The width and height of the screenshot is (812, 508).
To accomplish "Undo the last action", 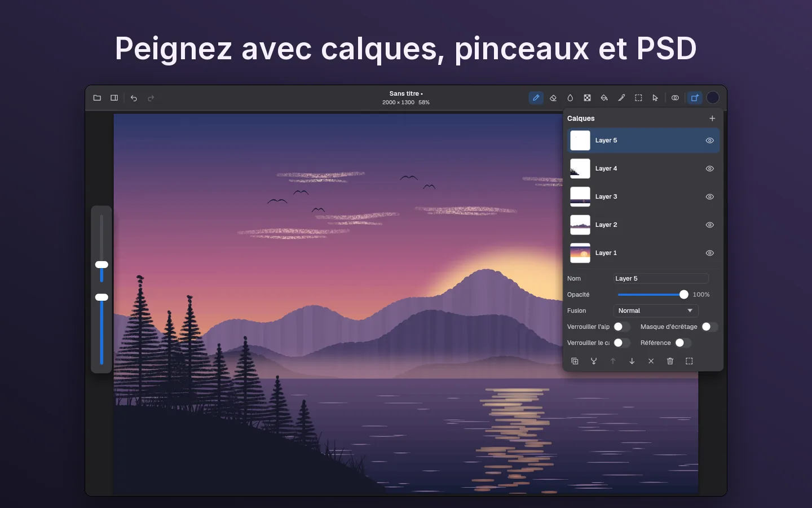I will (x=134, y=98).
